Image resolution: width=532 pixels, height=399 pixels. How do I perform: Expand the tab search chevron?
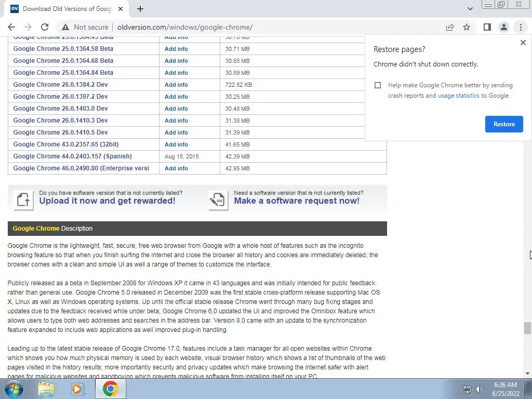470,9
